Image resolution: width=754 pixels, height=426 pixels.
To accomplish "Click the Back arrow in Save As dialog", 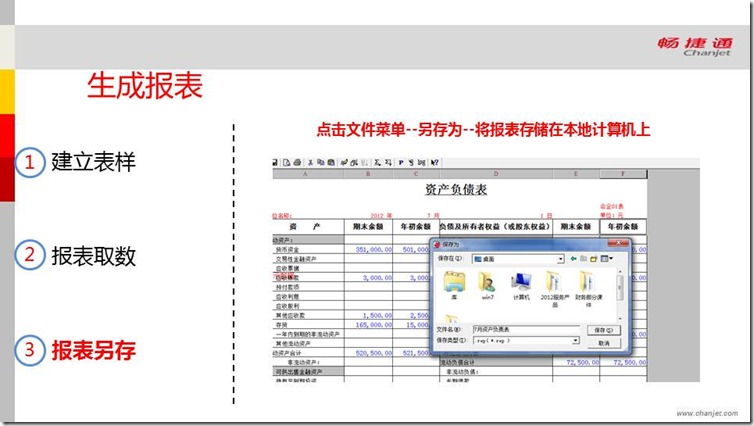I will pyautogui.click(x=573, y=259).
